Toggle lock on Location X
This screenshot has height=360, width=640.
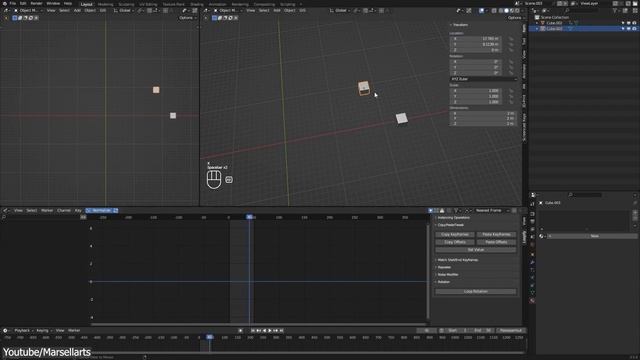511,38
